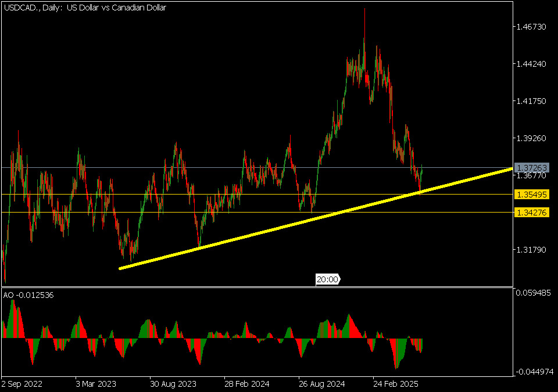Click the 28 Feb 2024 date label
This screenshot has width=558, height=392.
[x=247, y=384]
